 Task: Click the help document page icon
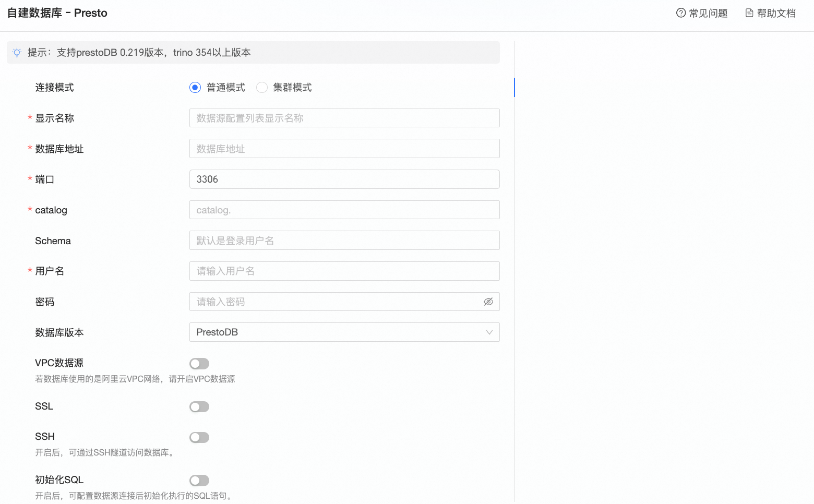pos(749,13)
